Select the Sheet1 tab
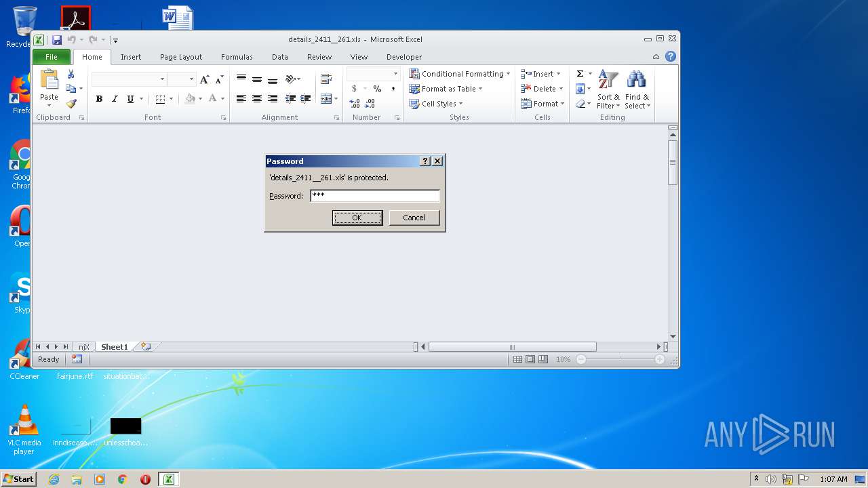The width and height of the screenshot is (868, 488). click(x=115, y=347)
